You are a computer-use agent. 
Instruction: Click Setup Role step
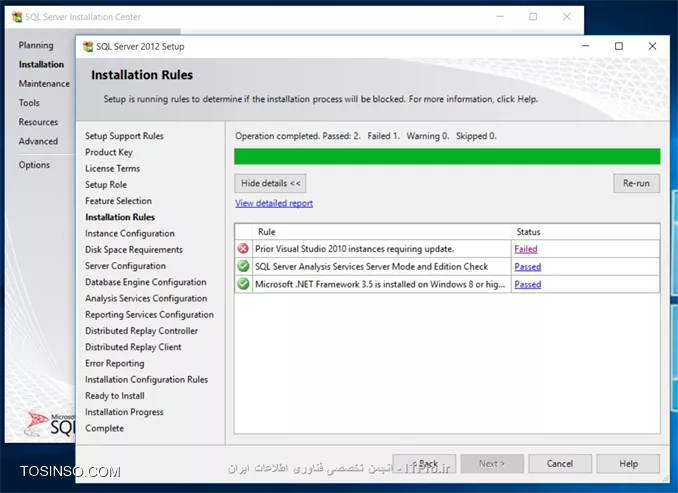point(106,185)
